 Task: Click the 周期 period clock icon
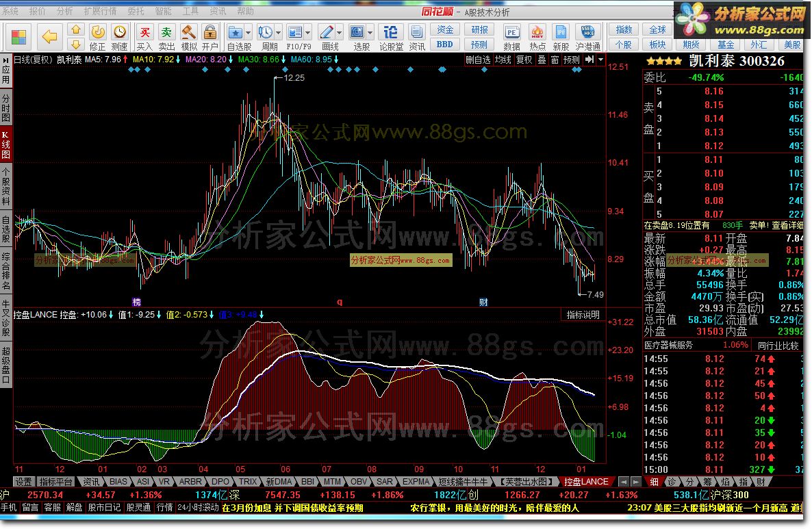coord(265,33)
